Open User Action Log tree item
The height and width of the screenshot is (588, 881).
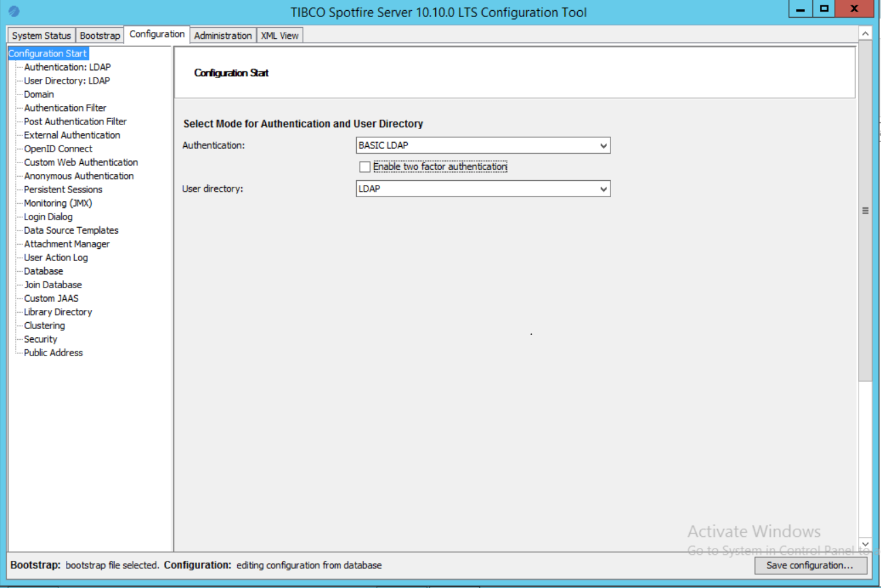pyautogui.click(x=56, y=258)
